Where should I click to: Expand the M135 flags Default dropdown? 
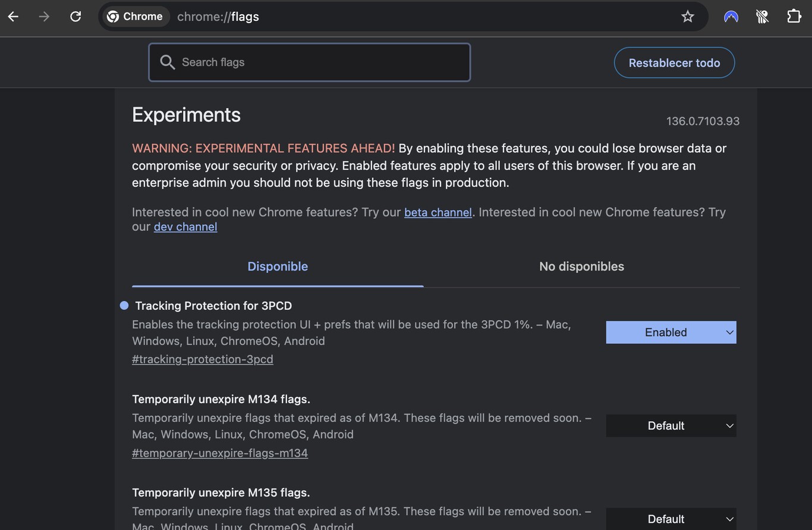pos(671,519)
